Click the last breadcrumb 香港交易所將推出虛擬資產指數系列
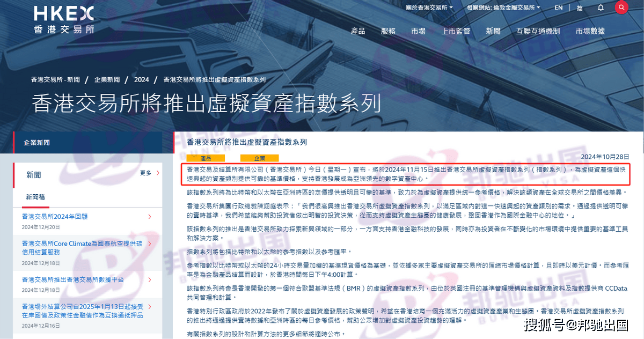Screen dimensions: 644x339 pos(214,79)
